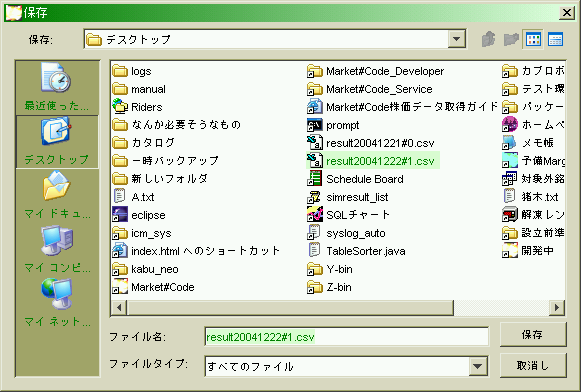
Task: Select the なんか必要そうなもの folder
Action: coord(177,125)
